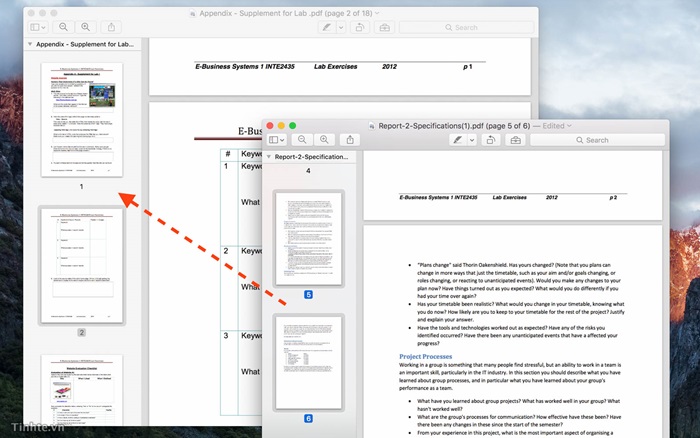This screenshot has height=438, width=700.
Task: Click PDF document icon in Appendix title bar
Action: [x=192, y=14]
